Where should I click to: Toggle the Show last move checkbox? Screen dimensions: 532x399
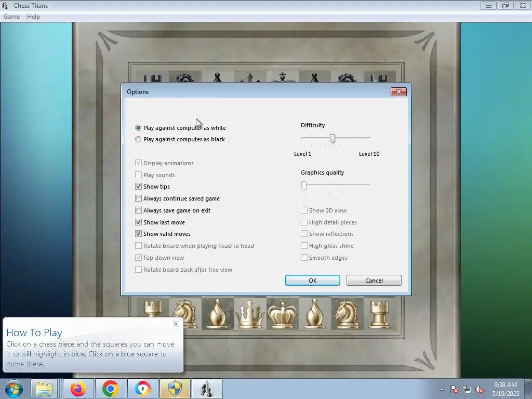coord(138,222)
